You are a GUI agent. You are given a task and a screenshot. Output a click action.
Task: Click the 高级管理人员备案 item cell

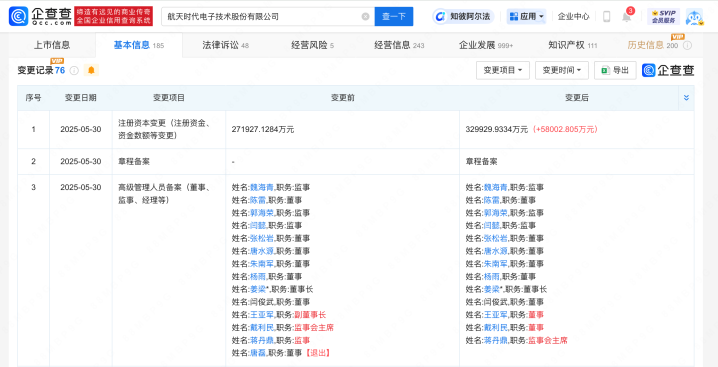[x=169, y=270]
